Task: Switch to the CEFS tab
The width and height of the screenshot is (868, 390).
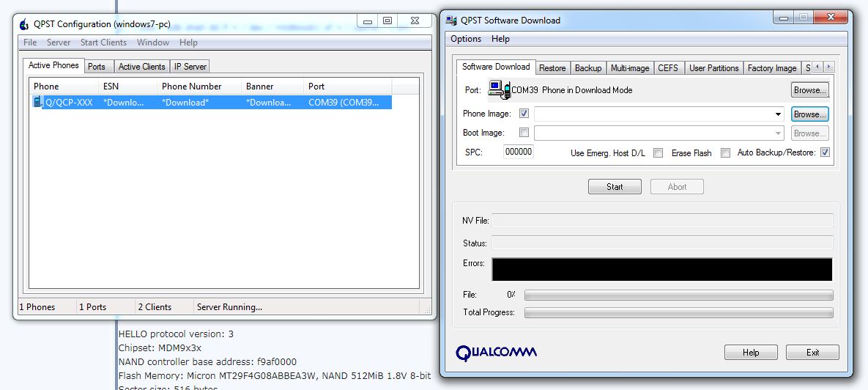Action: tap(668, 68)
